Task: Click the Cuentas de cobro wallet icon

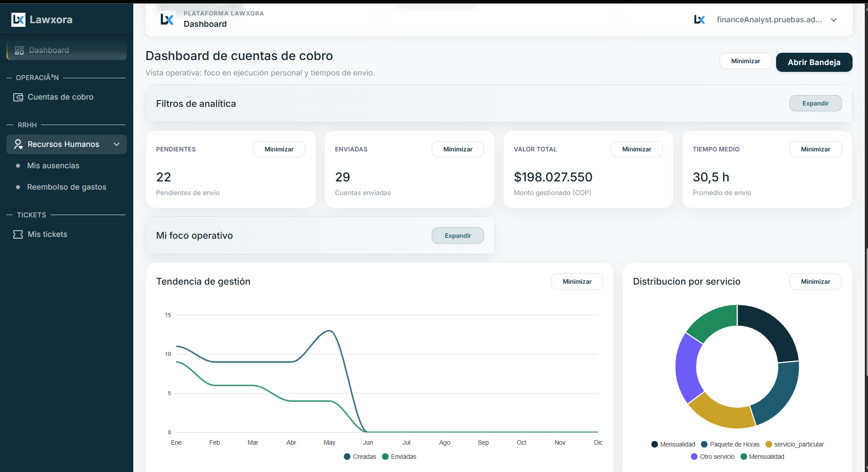Action: point(18,97)
